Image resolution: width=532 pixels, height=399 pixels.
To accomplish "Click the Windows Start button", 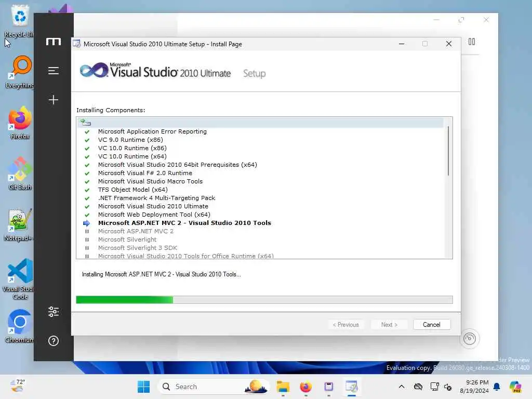I will (x=143, y=387).
